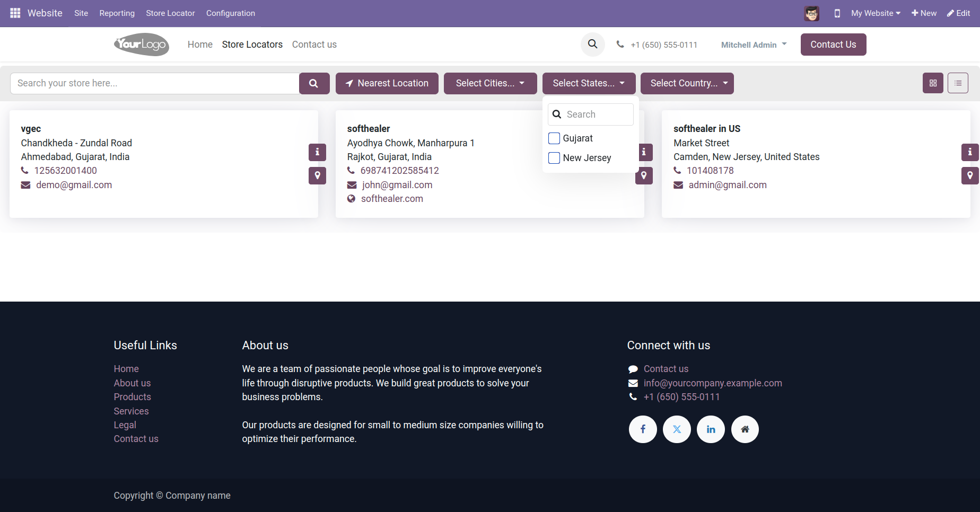The height and width of the screenshot is (512, 980).
Task: Focus the store search input field
Action: coord(154,83)
